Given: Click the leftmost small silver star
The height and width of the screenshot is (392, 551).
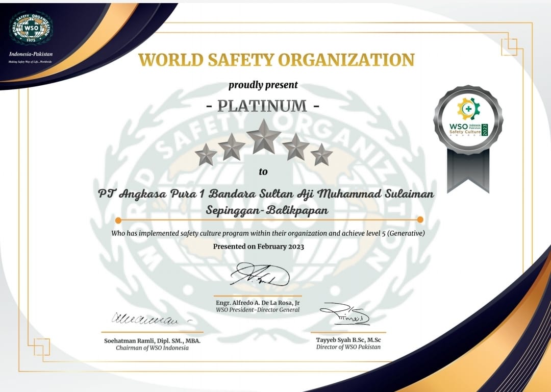Looking at the screenshot, I should pyautogui.click(x=206, y=155).
